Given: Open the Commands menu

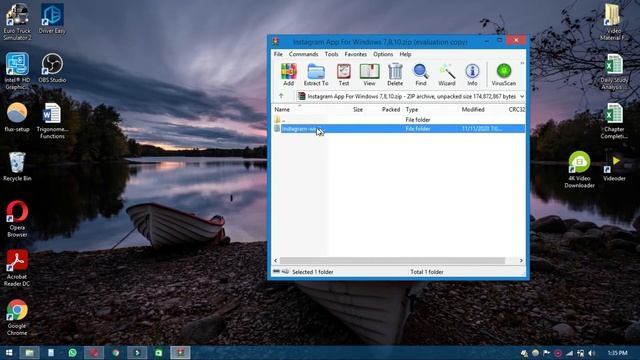Looking at the screenshot, I should point(303,54).
